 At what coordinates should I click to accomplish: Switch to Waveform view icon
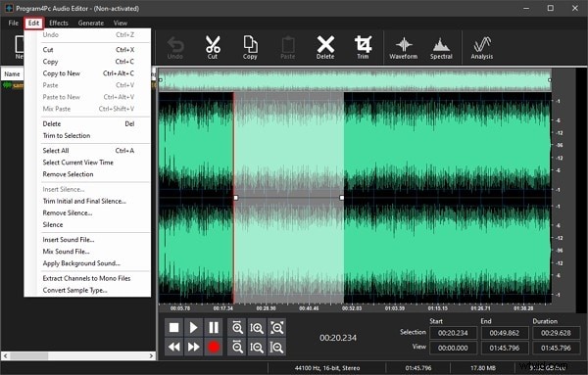point(403,48)
